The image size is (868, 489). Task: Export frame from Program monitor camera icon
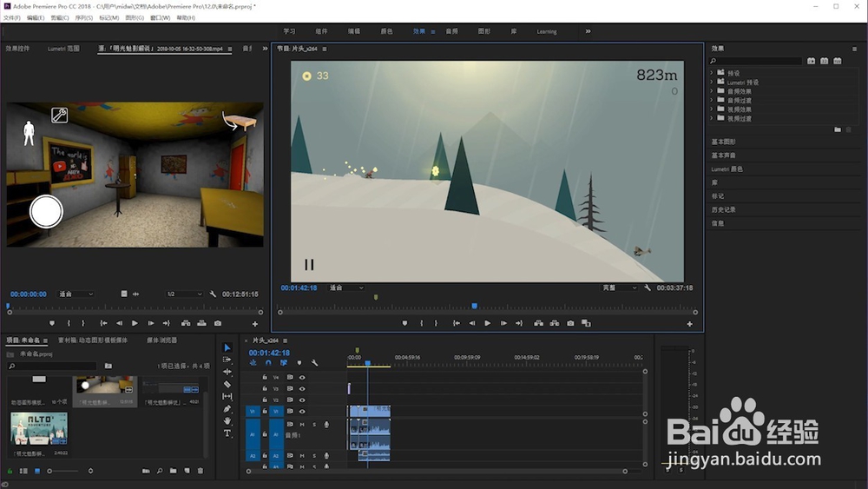[571, 323]
